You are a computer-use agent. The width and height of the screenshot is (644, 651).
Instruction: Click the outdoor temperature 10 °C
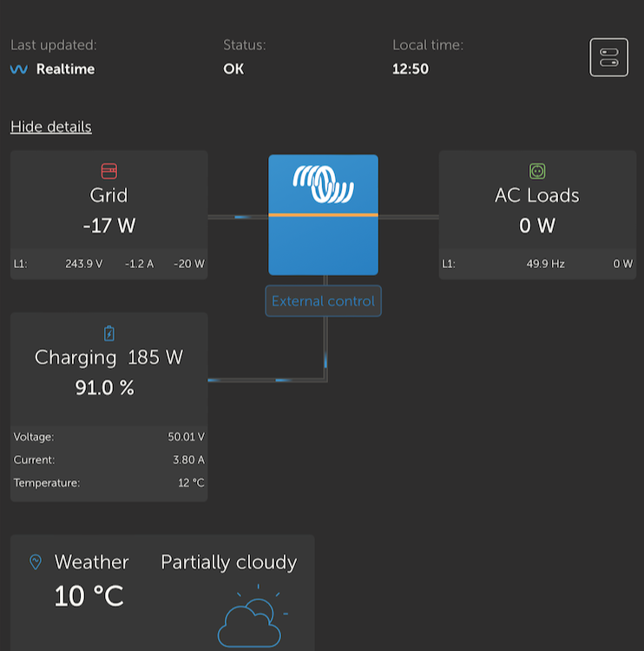(x=89, y=596)
